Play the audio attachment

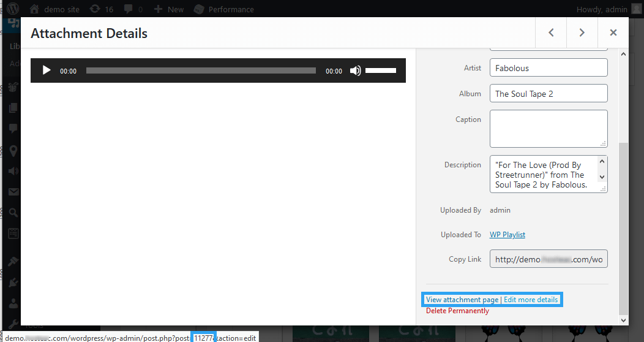click(x=47, y=70)
